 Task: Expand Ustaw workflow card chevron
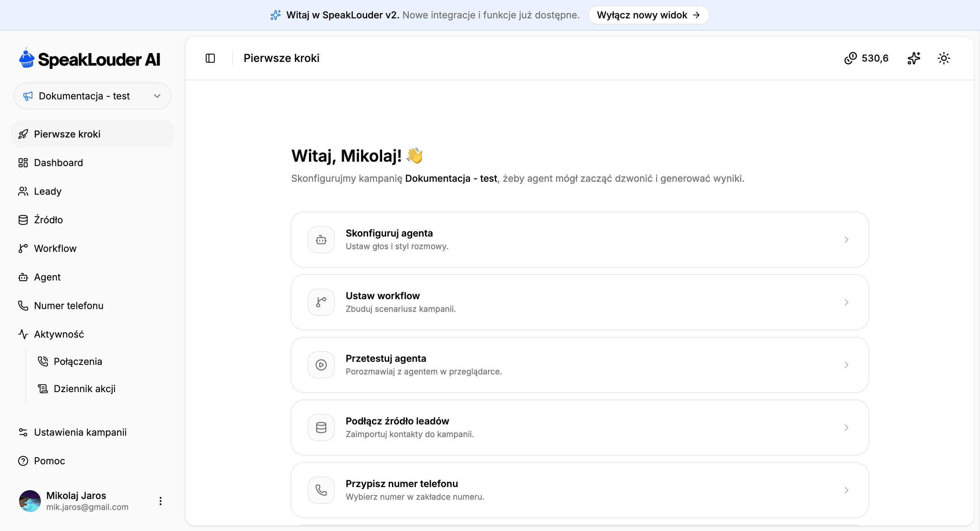[x=847, y=302]
